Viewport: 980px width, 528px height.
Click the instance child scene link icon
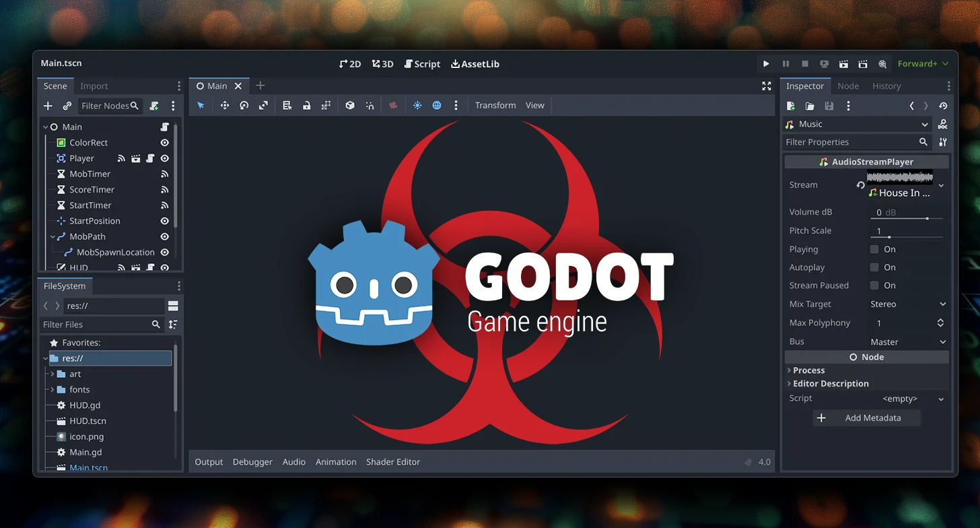[67, 106]
